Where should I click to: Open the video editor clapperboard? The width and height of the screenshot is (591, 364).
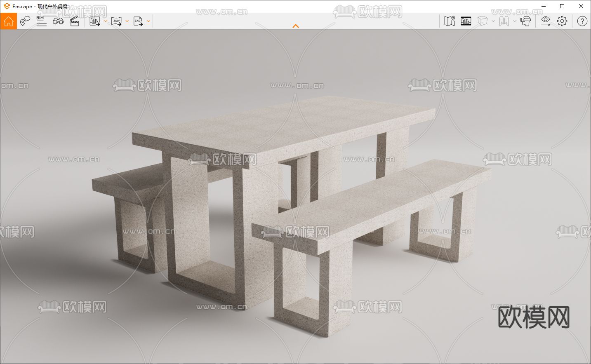[75, 21]
